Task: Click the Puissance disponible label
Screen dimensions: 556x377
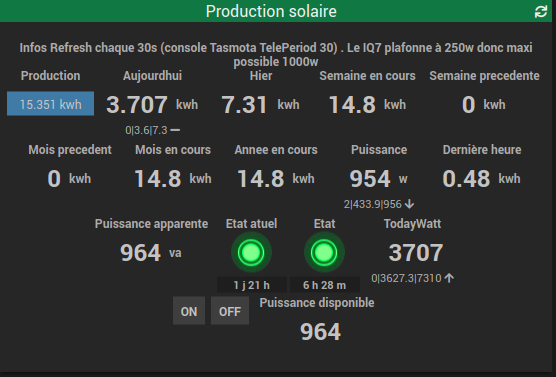Action: [x=317, y=303]
